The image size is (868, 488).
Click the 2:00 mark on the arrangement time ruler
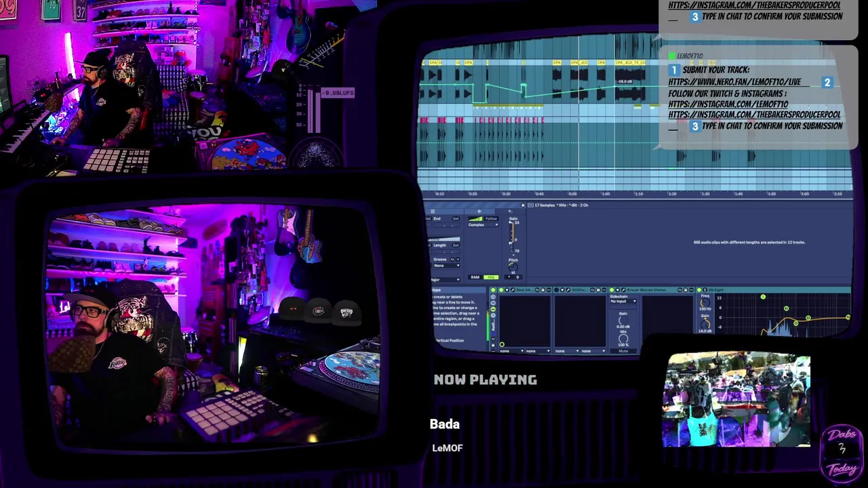pos(804,194)
